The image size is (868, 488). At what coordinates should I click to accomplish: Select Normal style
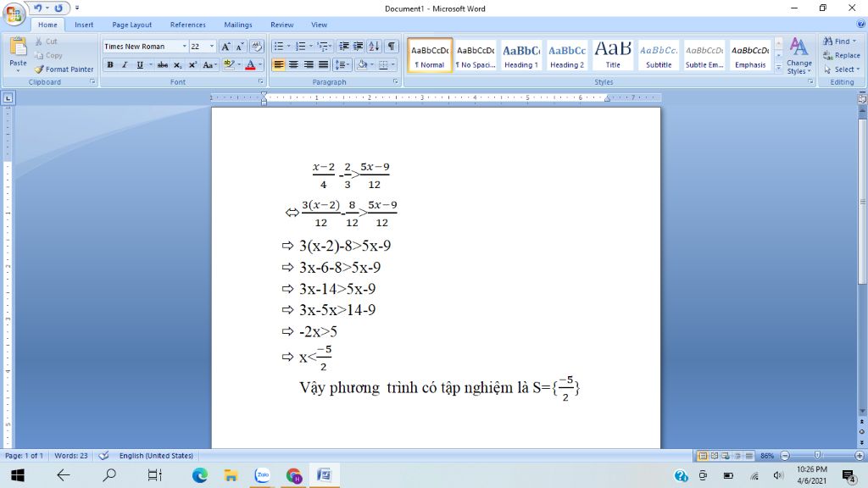pyautogui.click(x=430, y=55)
